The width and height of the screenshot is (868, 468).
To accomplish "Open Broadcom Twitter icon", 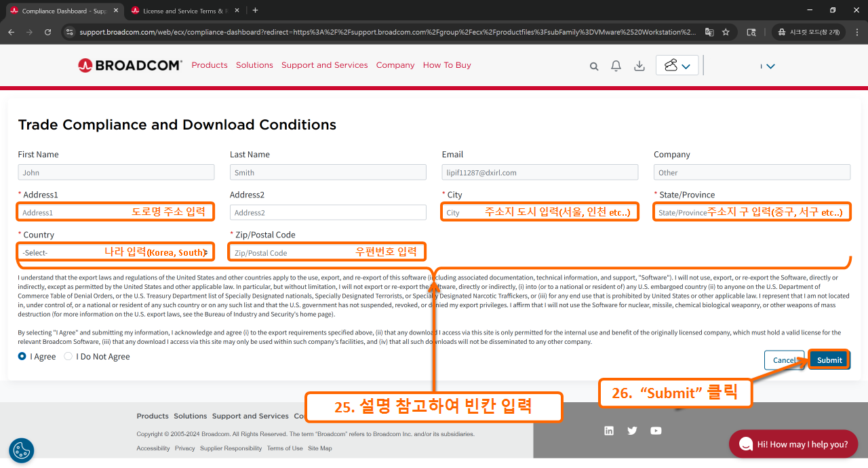I will point(633,431).
